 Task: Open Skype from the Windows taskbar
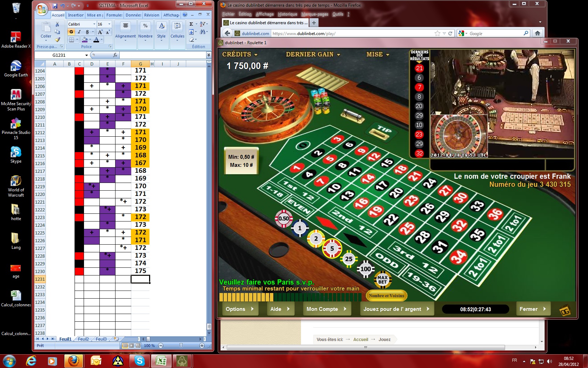click(x=139, y=361)
